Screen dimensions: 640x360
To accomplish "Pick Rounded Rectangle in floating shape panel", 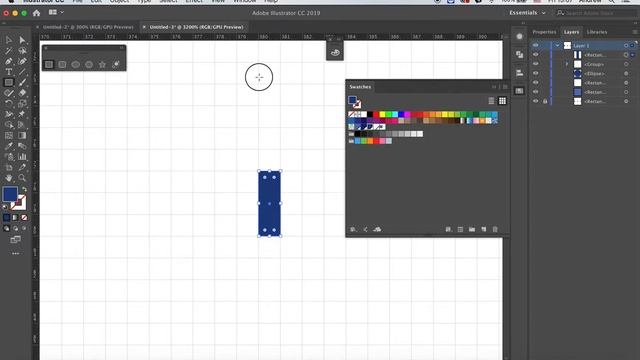I will coord(62,64).
